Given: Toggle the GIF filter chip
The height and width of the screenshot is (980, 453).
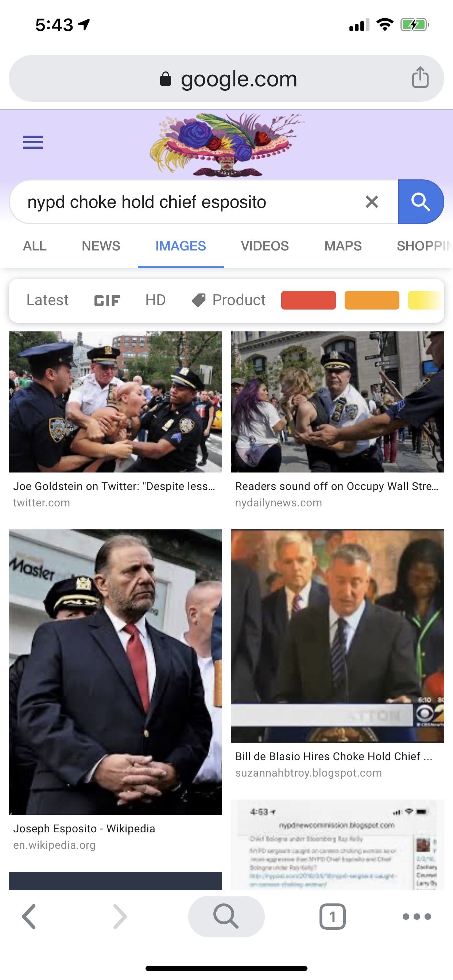Looking at the screenshot, I should tap(107, 300).
